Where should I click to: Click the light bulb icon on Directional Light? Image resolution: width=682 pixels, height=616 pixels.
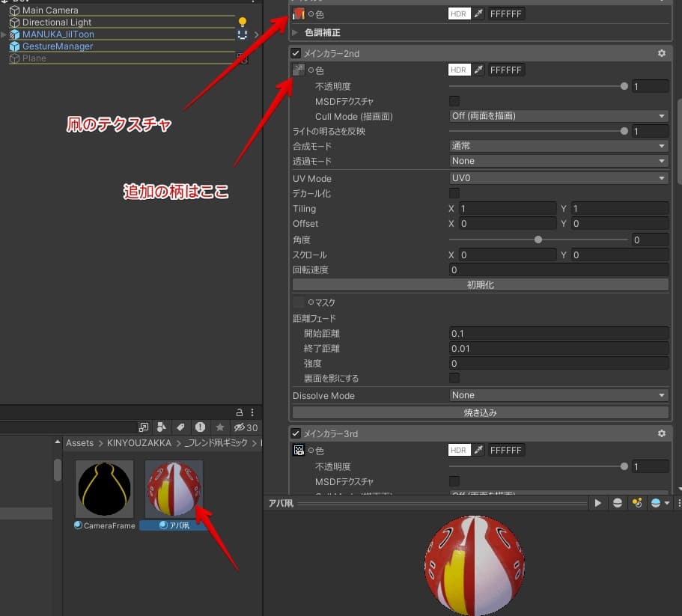[x=243, y=22]
